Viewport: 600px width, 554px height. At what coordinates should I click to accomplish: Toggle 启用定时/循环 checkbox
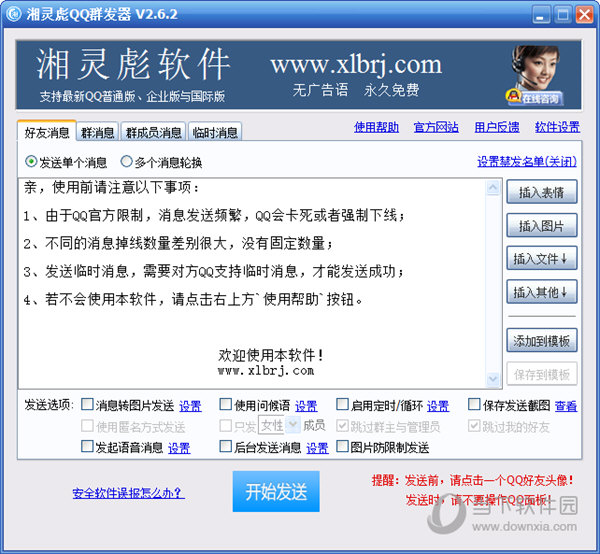pos(342,405)
